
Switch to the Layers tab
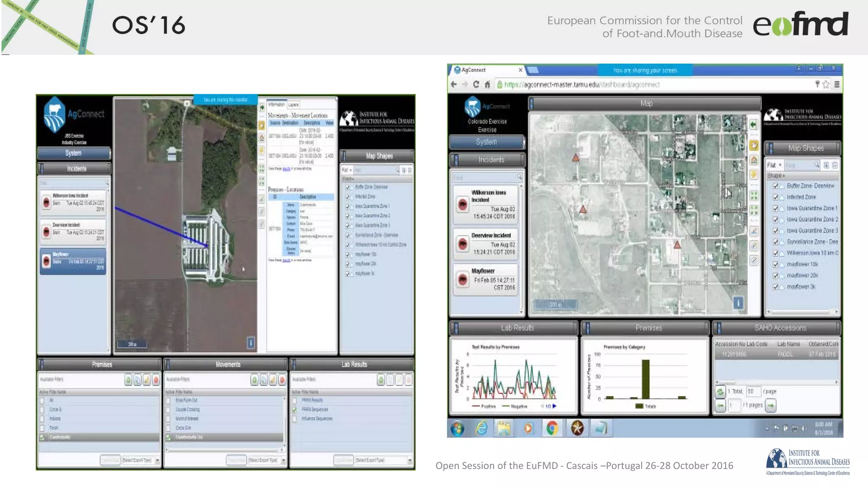tap(293, 104)
